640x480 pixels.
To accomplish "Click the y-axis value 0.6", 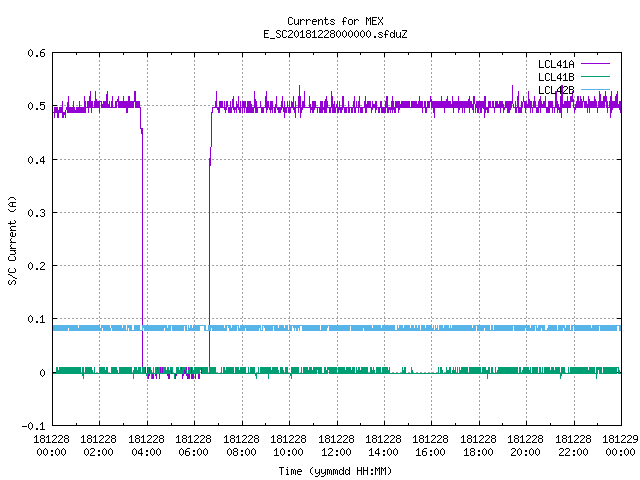I will [x=36, y=53].
